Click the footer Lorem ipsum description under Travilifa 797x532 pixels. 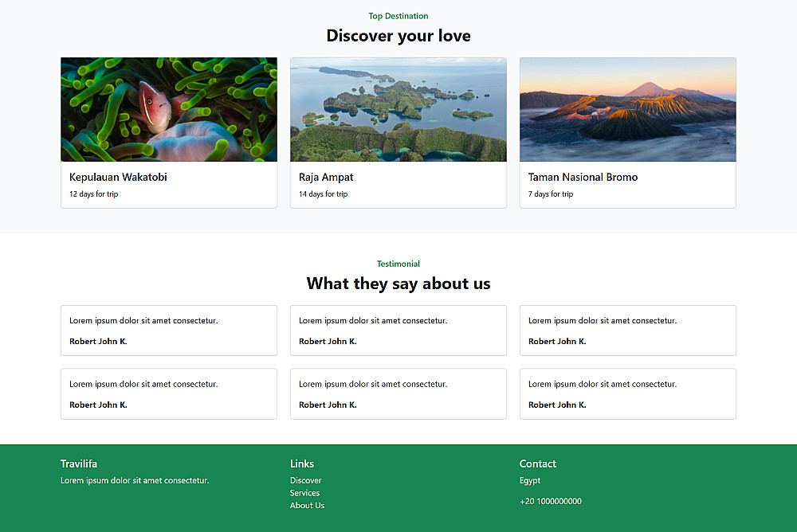point(135,480)
